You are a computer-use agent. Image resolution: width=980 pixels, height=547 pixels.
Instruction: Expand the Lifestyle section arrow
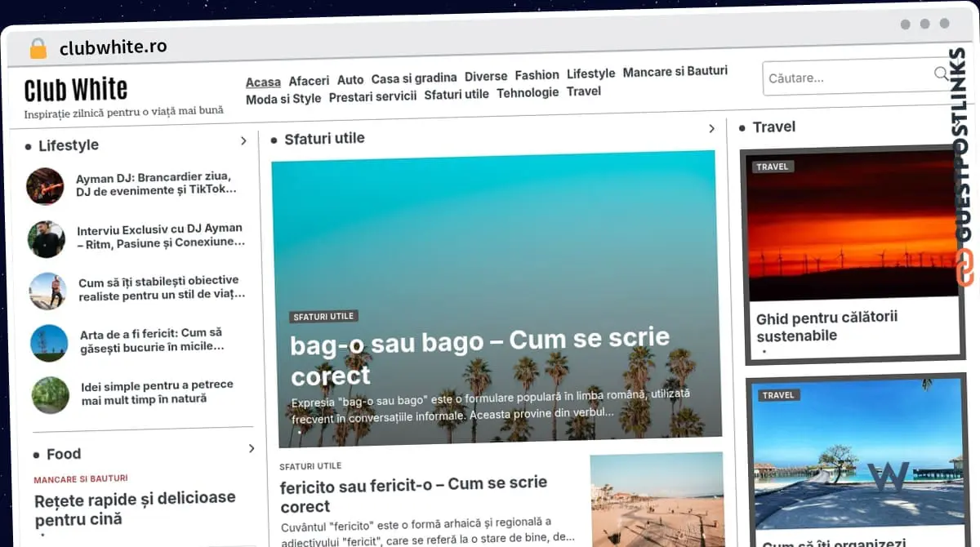click(x=243, y=141)
